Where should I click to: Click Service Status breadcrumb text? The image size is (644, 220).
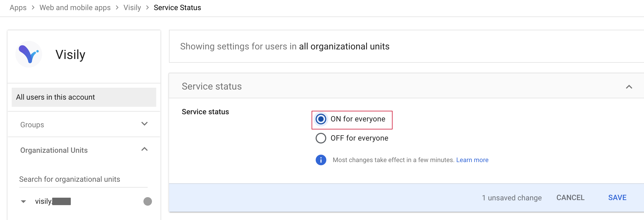[x=177, y=8]
